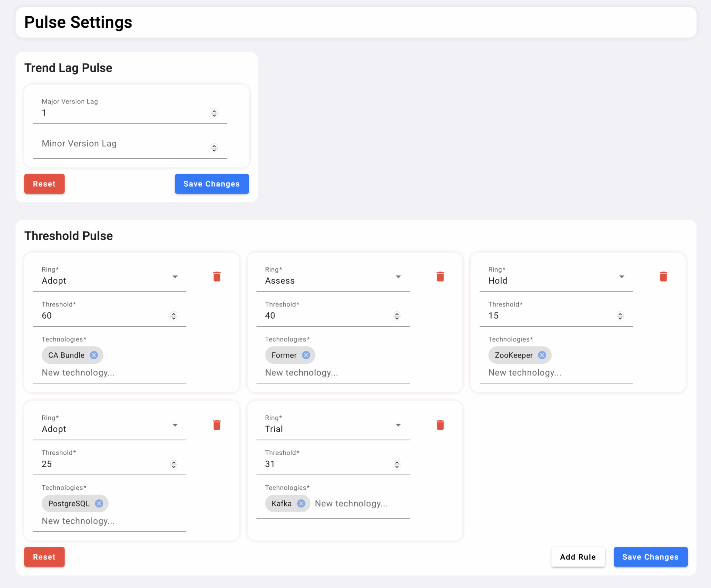Save changes for Trend Lag Pulse

[x=212, y=184]
